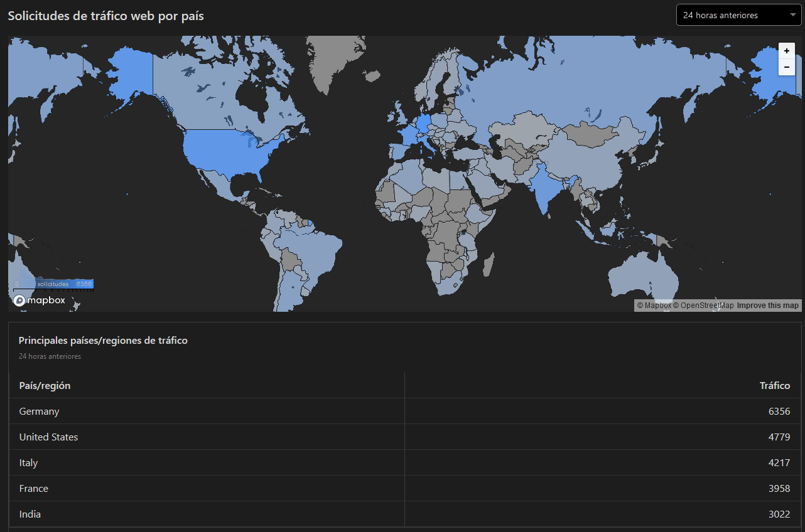The width and height of the screenshot is (805, 532).
Task: Click Australia on the map
Action: pos(644,276)
